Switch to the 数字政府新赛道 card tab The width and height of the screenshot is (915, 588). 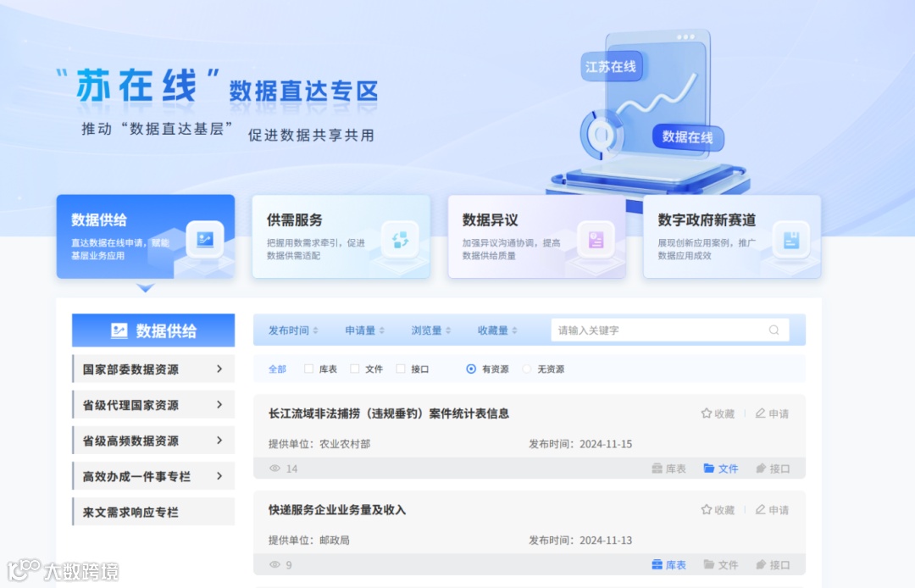(x=732, y=236)
